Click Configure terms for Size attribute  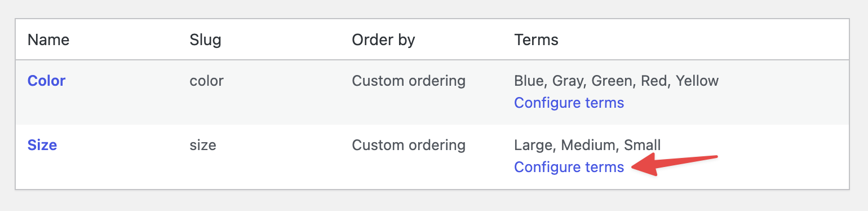pyautogui.click(x=569, y=167)
